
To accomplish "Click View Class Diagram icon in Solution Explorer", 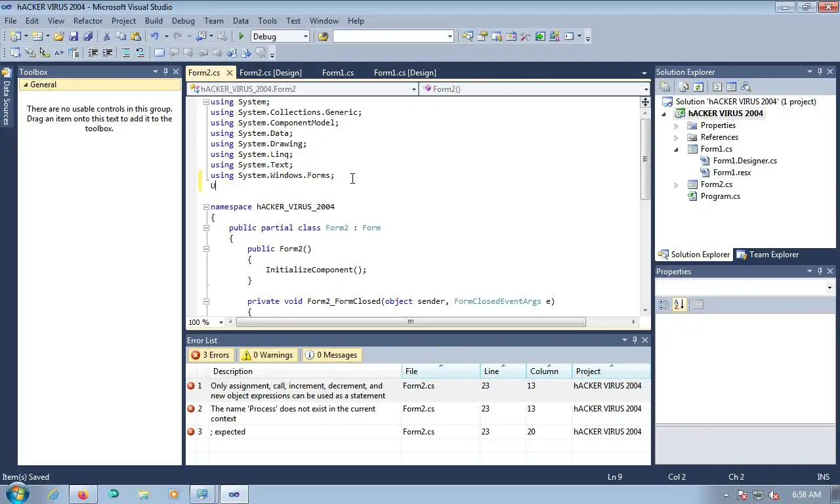I will point(745,87).
